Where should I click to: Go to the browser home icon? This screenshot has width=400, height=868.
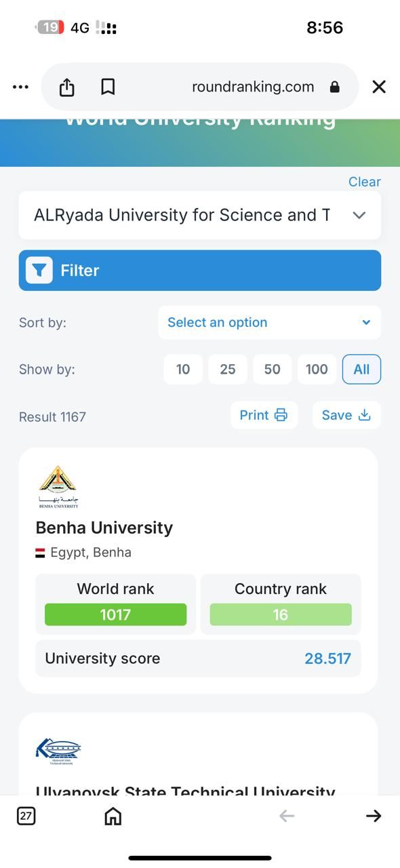(113, 815)
